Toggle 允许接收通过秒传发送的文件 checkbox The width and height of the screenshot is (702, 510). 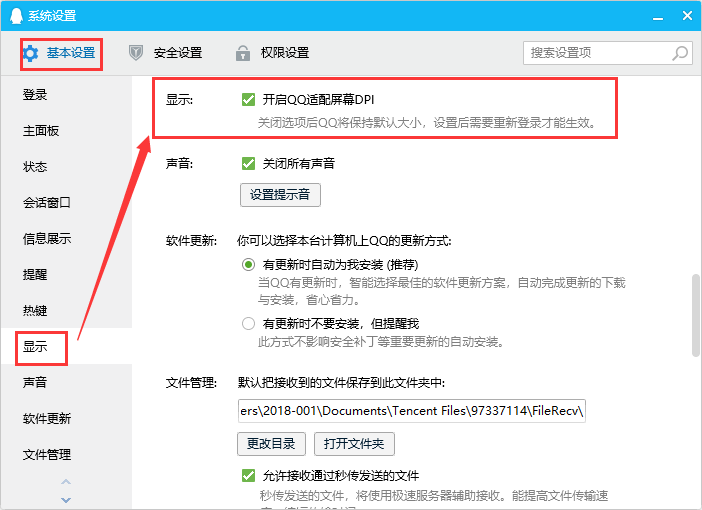[x=248, y=476]
